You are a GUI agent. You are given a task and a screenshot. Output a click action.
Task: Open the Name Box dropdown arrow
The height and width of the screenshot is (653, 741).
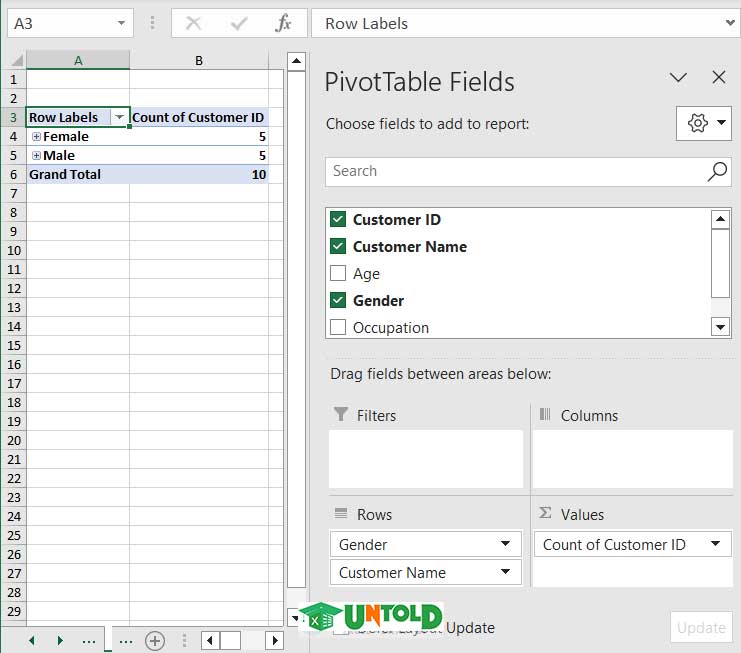(x=121, y=23)
